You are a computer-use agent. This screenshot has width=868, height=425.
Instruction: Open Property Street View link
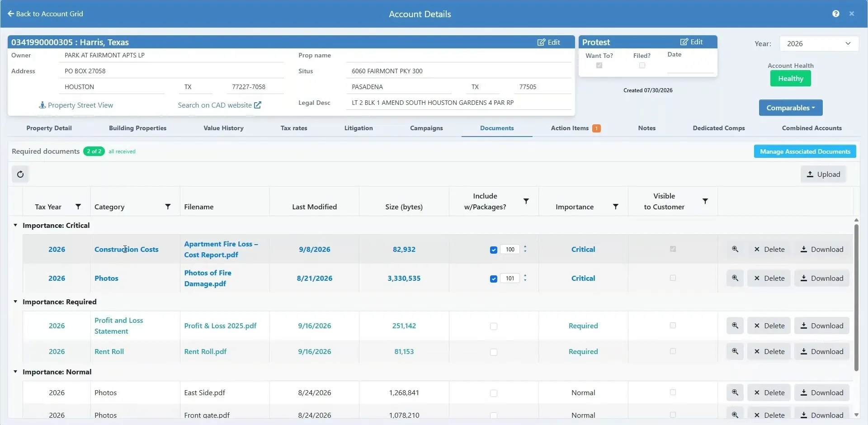tap(76, 105)
